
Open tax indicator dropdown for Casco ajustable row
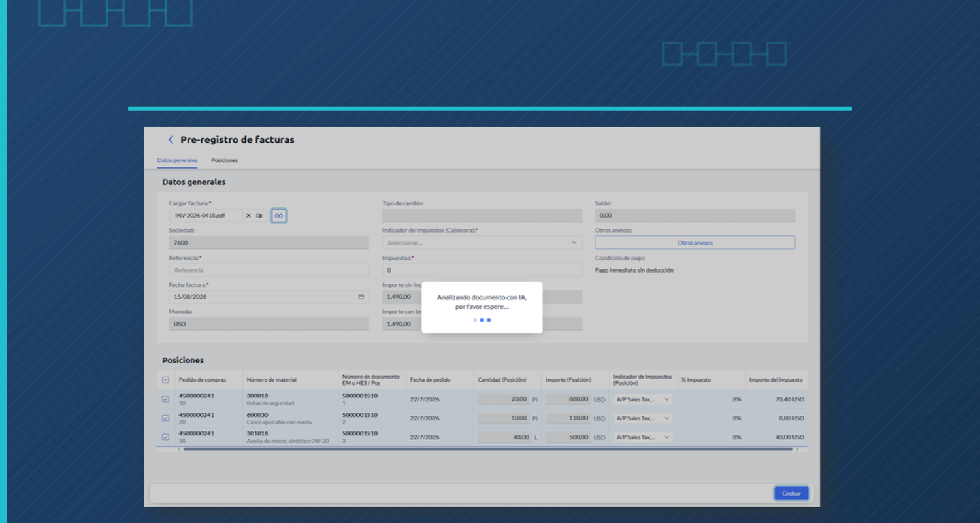point(643,418)
